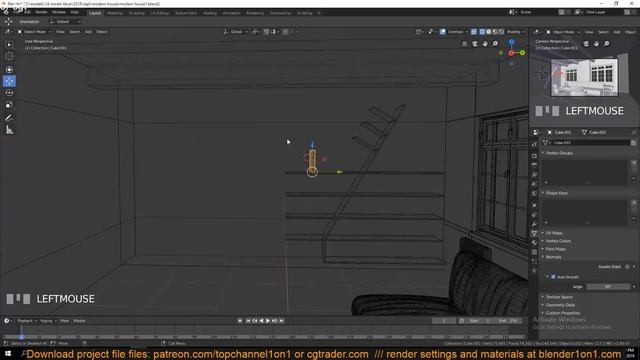Open the Modifiers wrench properties tab
The image size is (640, 360).
[534, 224]
